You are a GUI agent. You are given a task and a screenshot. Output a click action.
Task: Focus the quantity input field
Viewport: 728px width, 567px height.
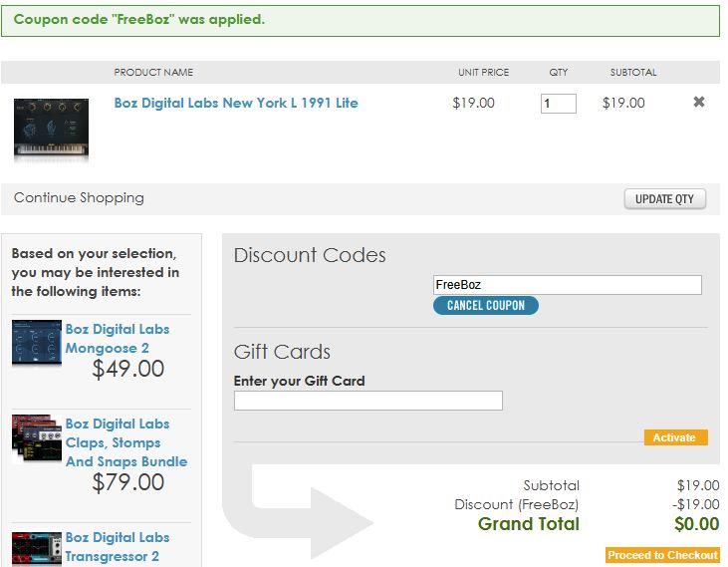[558, 103]
